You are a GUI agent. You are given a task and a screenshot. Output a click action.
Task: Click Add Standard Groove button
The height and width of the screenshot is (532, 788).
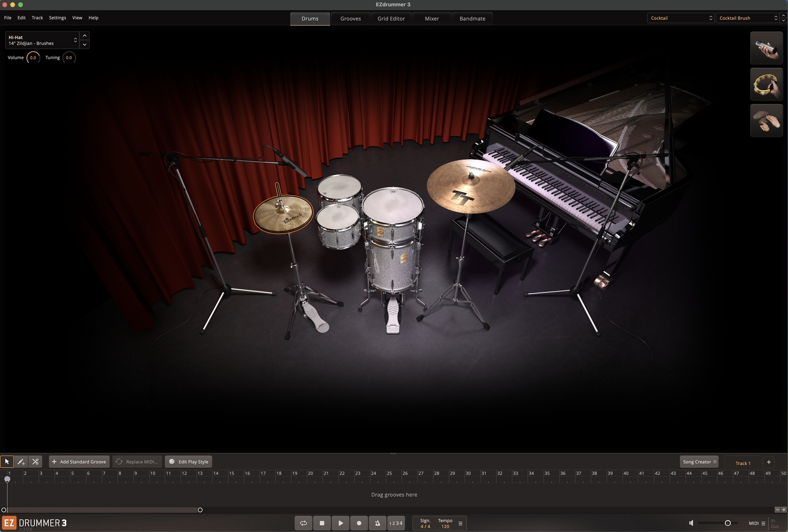(x=79, y=461)
